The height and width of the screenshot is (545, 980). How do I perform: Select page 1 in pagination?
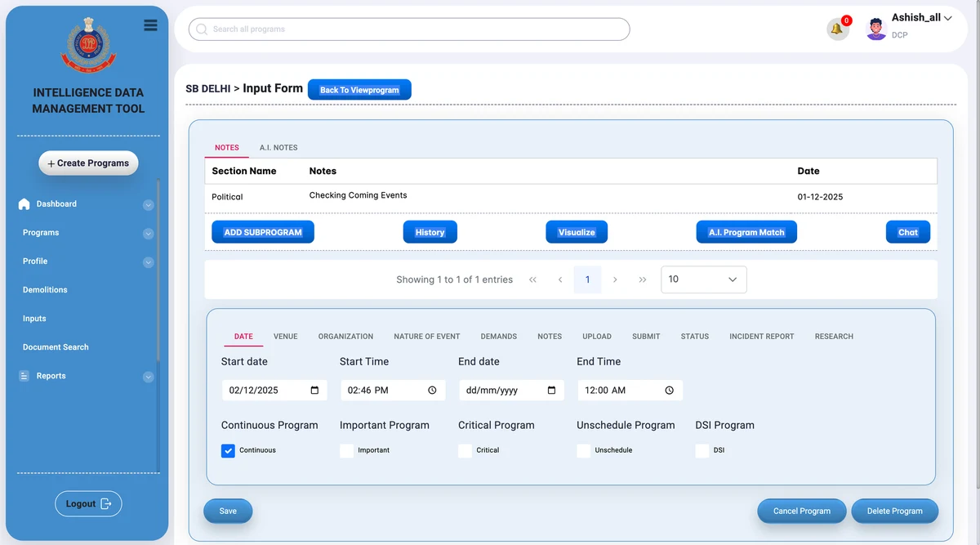point(587,279)
